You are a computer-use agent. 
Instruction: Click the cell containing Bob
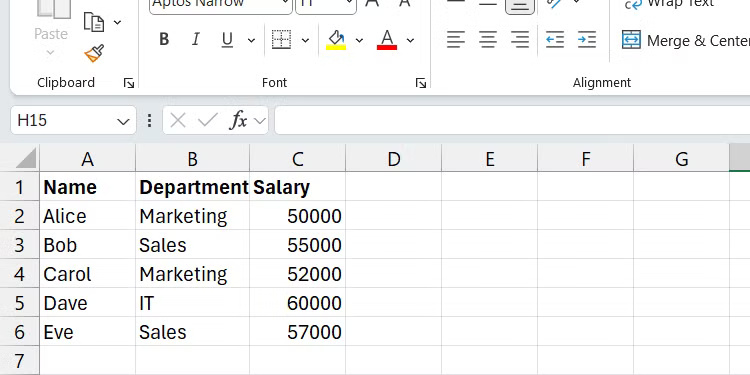[88, 245]
